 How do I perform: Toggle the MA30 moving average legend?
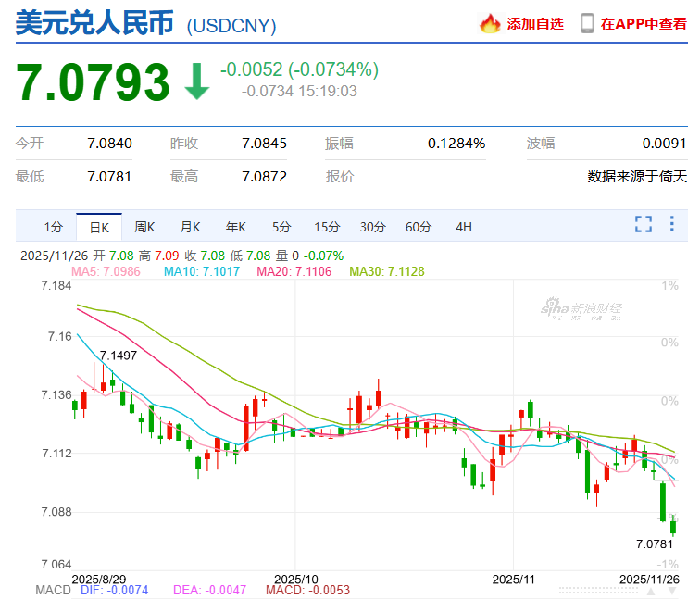(x=388, y=271)
